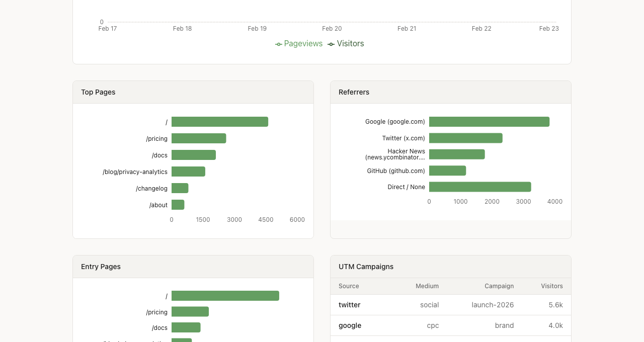Click the 4.0k visitors value
The height and width of the screenshot is (342, 644).
[x=556, y=325]
